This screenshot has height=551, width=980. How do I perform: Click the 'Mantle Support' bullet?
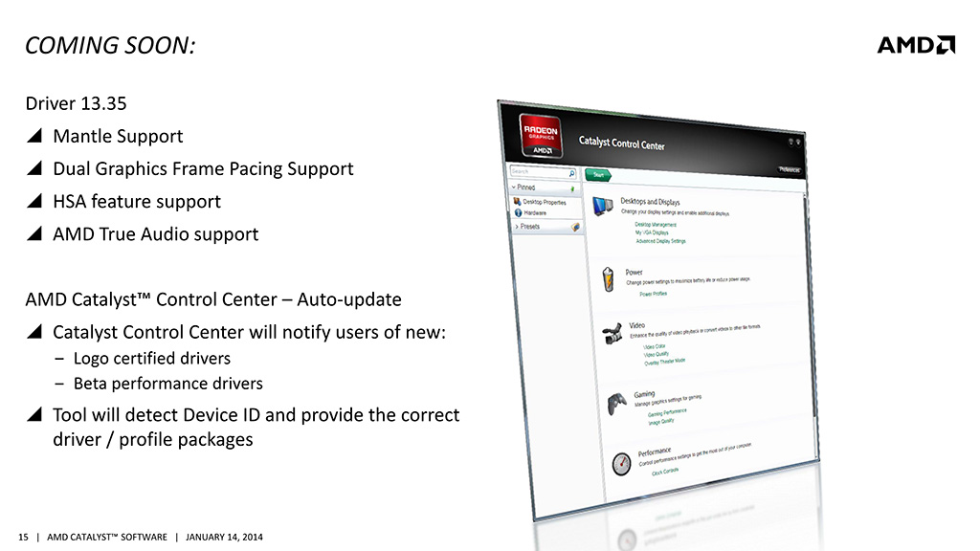pos(118,136)
